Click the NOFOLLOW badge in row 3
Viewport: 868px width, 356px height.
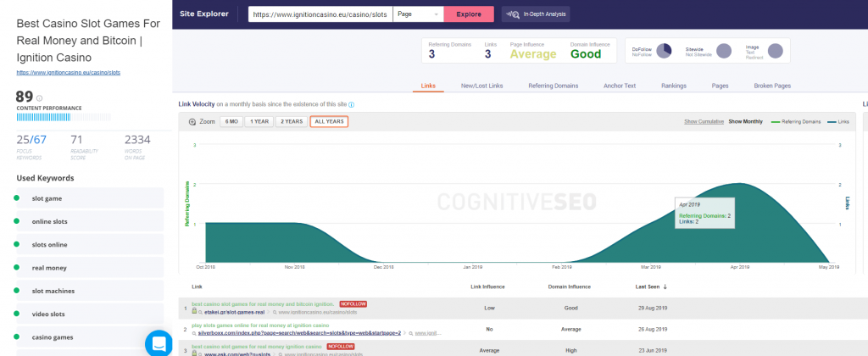[x=341, y=347]
